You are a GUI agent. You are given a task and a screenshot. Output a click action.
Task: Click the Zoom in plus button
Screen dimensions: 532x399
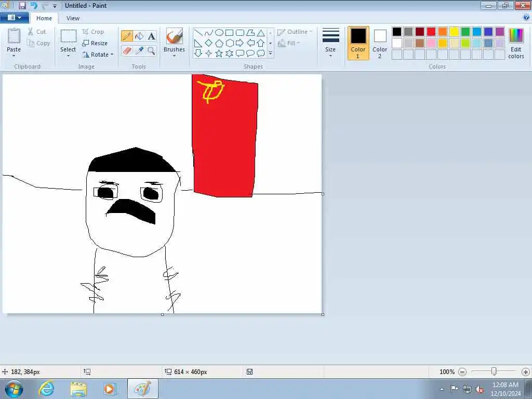click(526, 372)
